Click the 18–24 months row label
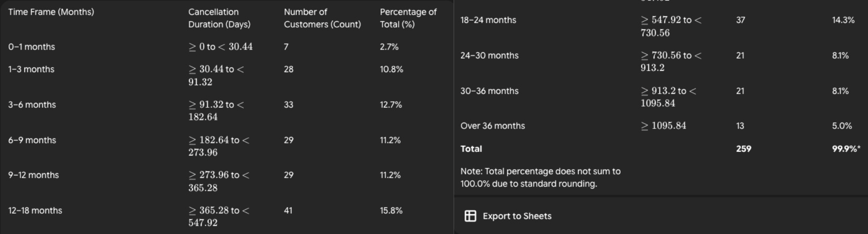Screen dimensions: 868x234 pos(488,20)
